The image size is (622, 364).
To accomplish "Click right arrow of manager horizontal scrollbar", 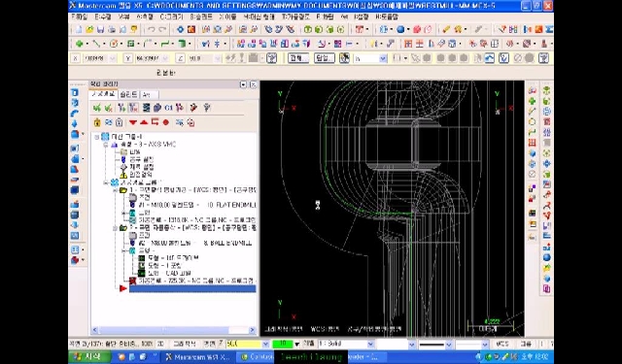I will point(253,330).
